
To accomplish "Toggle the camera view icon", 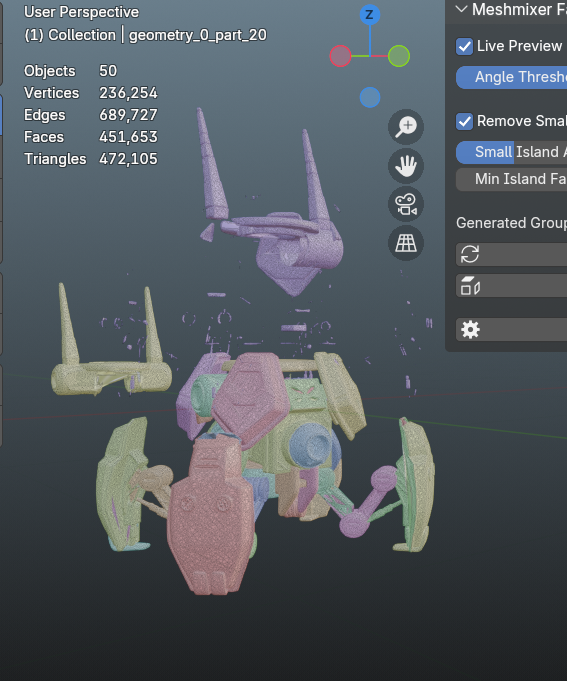I will click(406, 204).
